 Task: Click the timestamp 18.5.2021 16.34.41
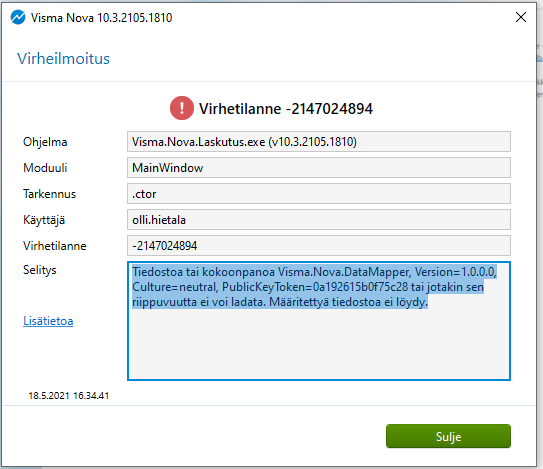click(x=69, y=396)
